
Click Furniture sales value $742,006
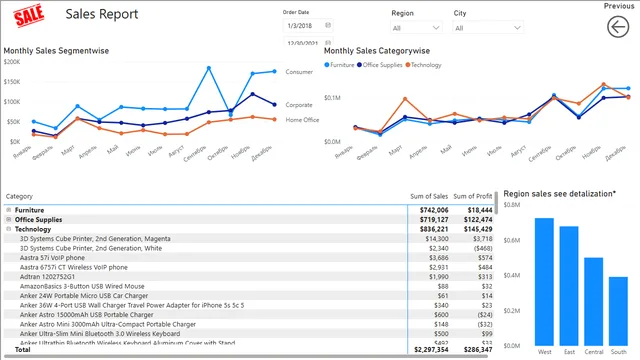pos(434,210)
